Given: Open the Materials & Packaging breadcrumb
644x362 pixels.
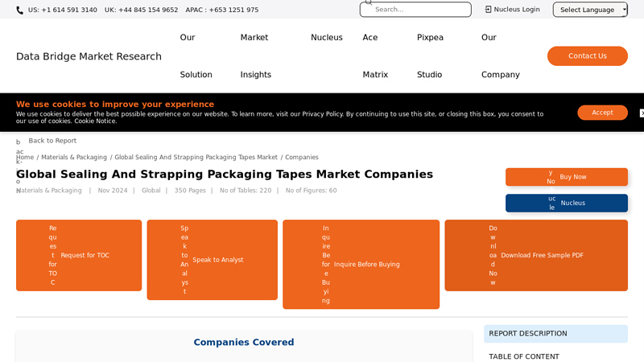Looking at the screenshot, I should tap(74, 157).
